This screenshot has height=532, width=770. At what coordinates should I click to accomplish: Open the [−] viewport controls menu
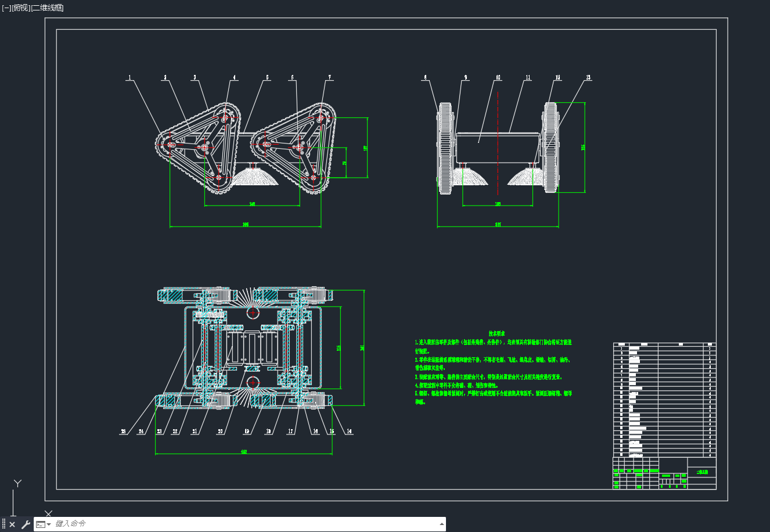click(x=6, y=8)
